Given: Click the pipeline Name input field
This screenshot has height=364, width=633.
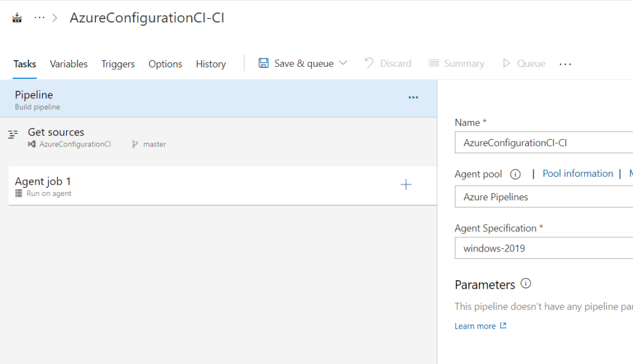Looking at the screenshot, I should (545, 143).
